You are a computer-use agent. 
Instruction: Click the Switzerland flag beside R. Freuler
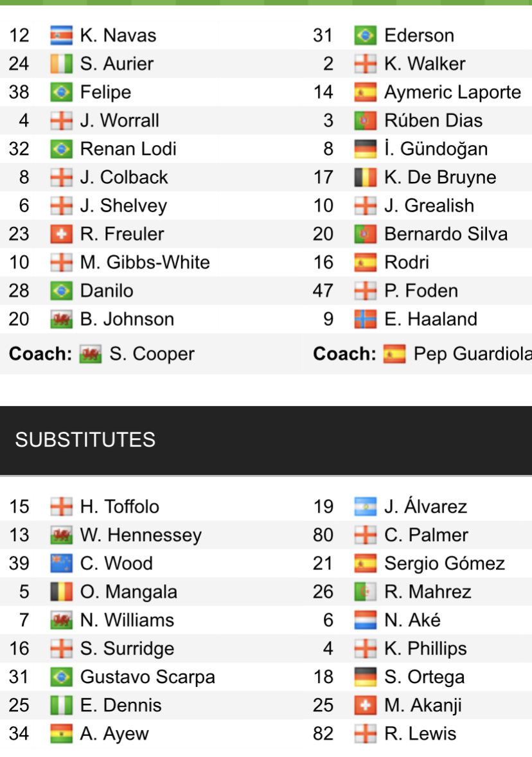tap(62, 234)
